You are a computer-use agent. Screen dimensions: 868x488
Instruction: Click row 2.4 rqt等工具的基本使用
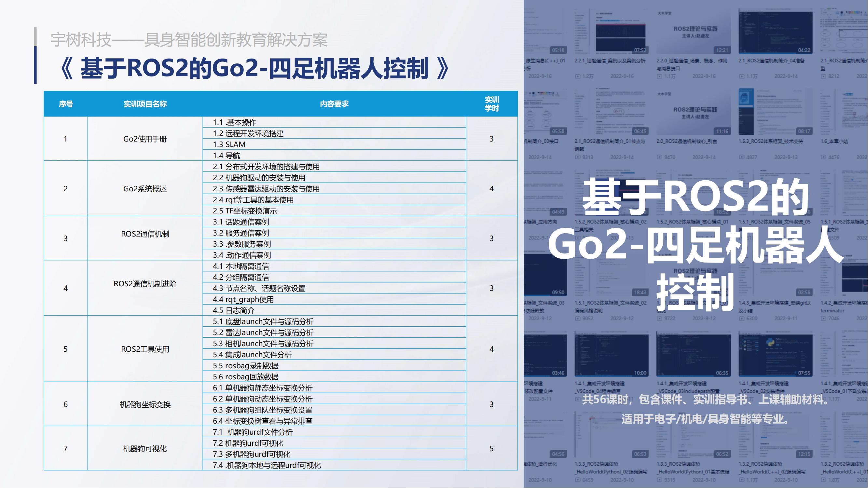pos(334,200)
